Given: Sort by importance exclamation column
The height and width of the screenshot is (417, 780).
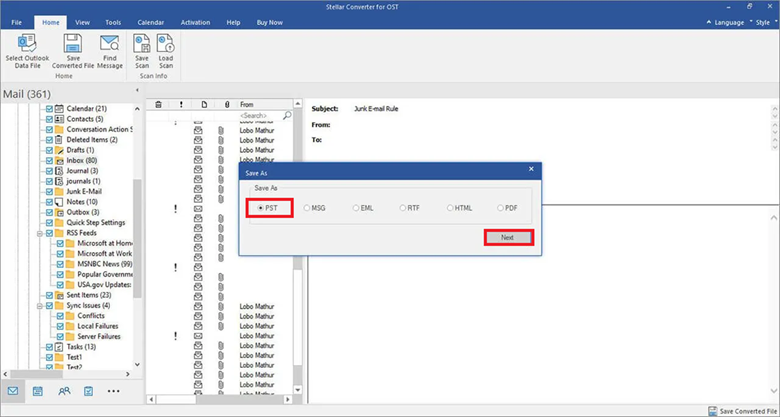Looking at the screenshot, I should (181, 104).
